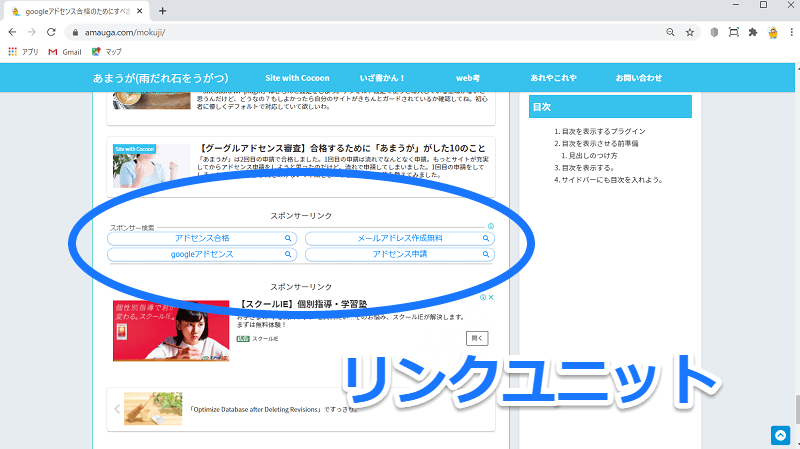Open the お問い合わせ menu item

click(x=638, y=77)
